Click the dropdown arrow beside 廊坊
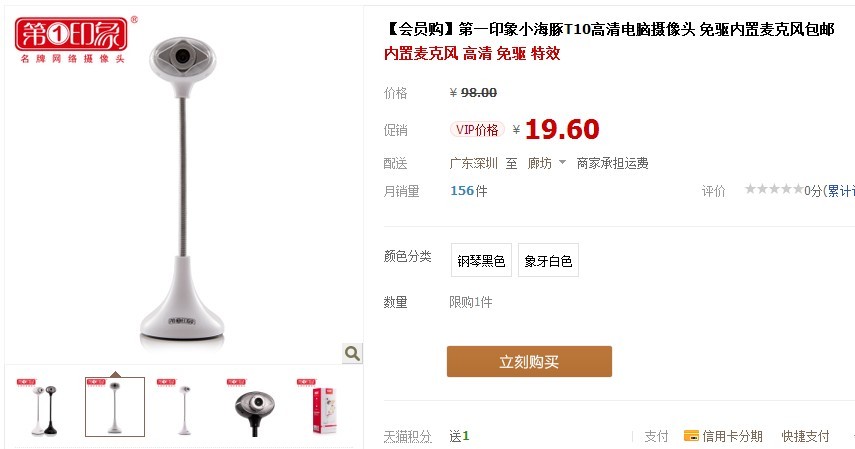This screenshot has width=855, height=449. [562, 163]
